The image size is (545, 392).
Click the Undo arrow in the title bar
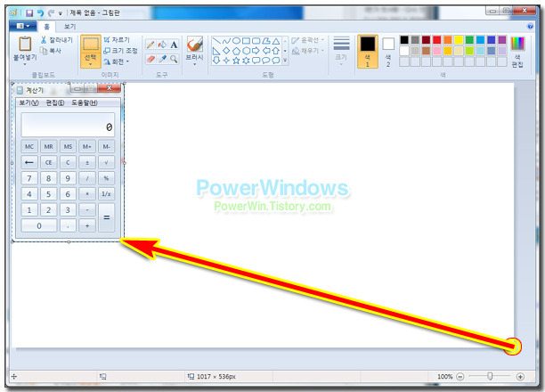point(40,13)
